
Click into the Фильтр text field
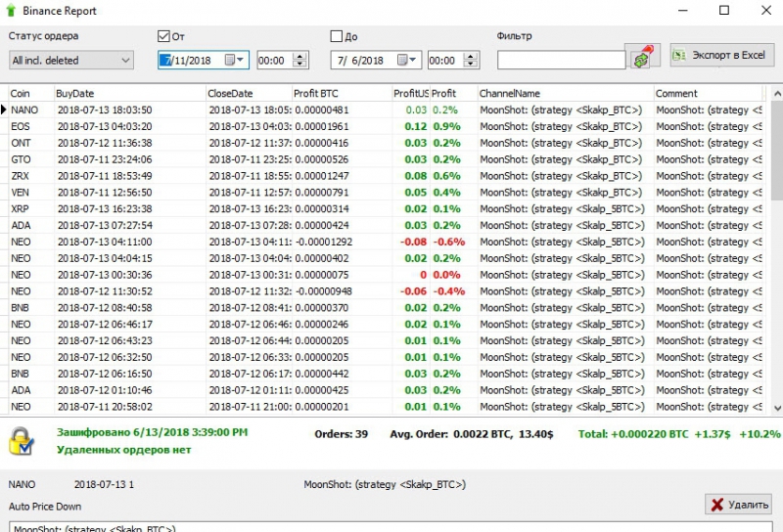[561, 61]
